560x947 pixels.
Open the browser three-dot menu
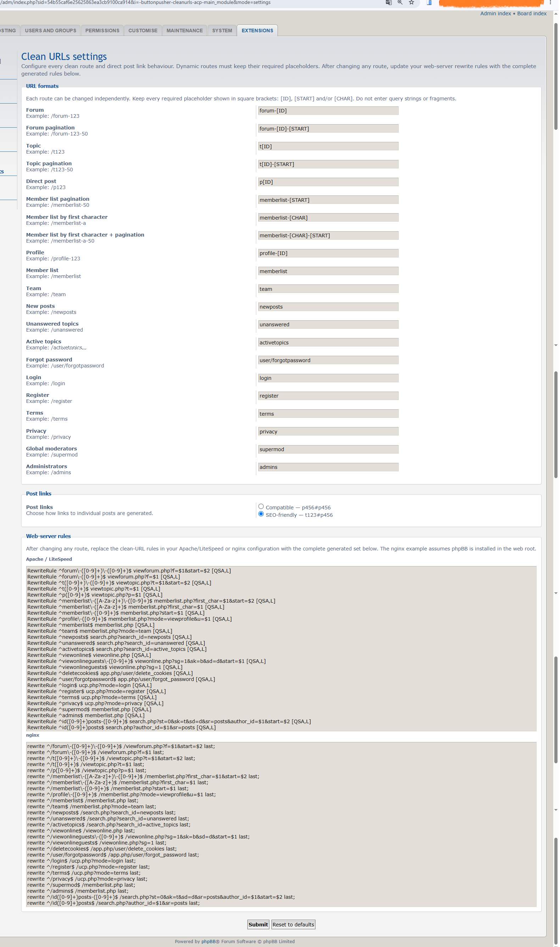tap(550, 2)
